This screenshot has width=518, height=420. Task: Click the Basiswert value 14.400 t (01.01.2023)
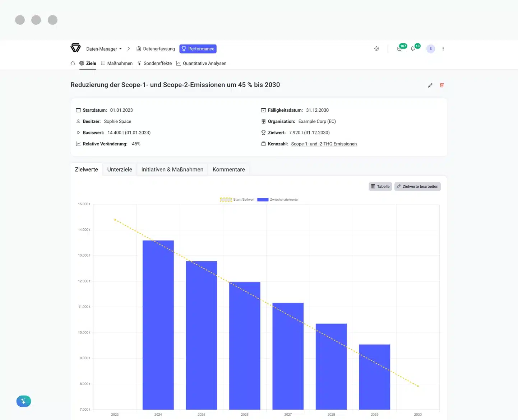point(129,132)
